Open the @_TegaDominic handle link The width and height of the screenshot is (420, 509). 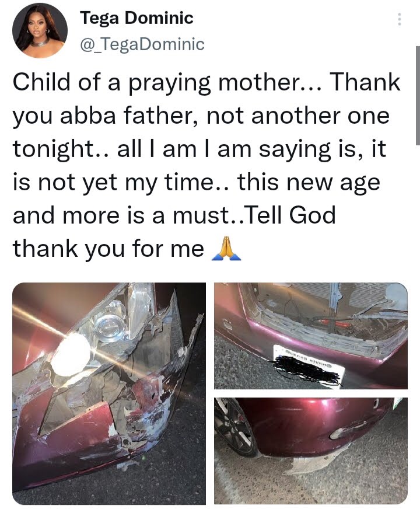(142, 44)
